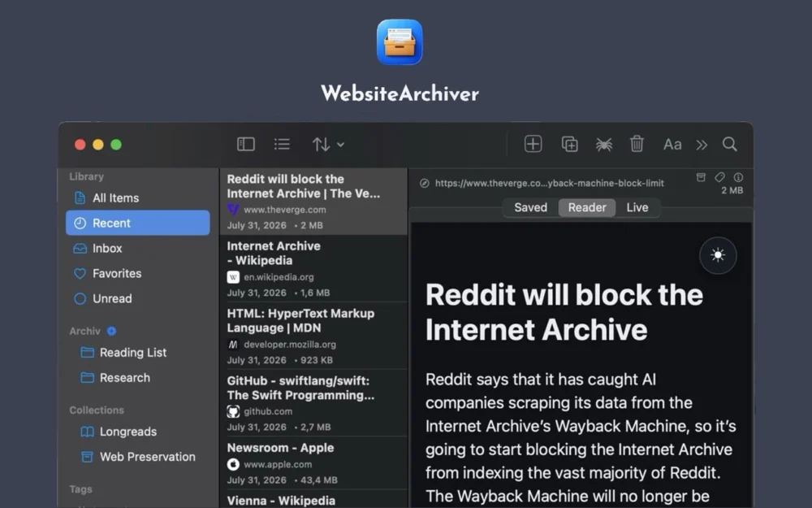Click the search magnifier icon
The image size is (812, 508).
[730, 144]
